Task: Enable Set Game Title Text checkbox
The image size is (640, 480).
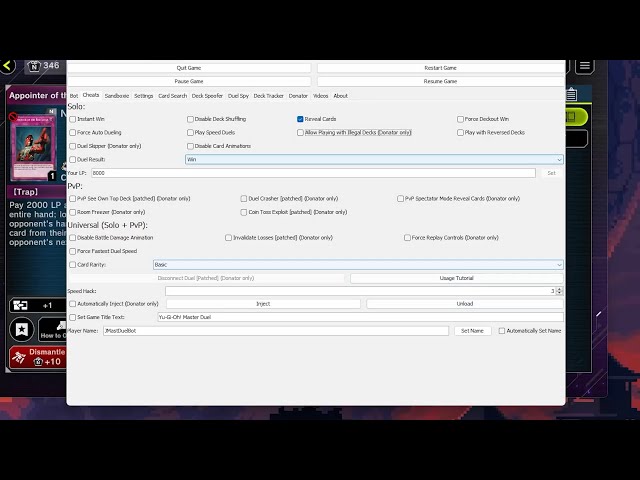Action: [x=73, y=317]
